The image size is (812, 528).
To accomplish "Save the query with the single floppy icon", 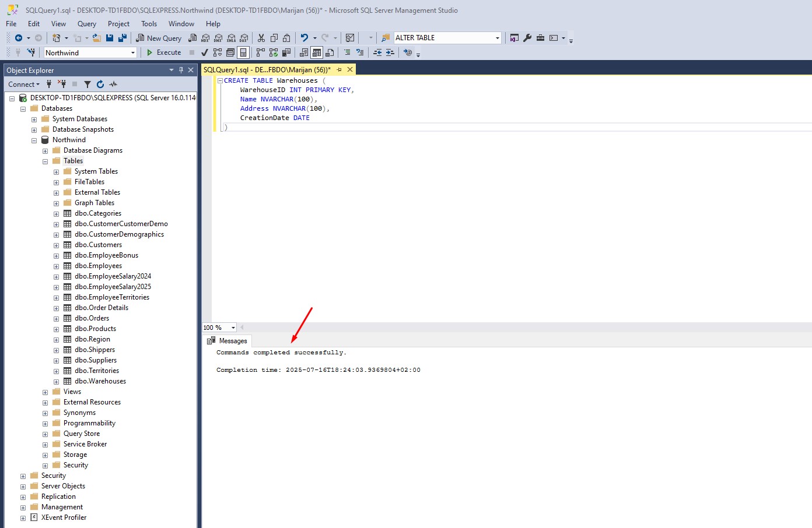I will (x=110, y=38).
